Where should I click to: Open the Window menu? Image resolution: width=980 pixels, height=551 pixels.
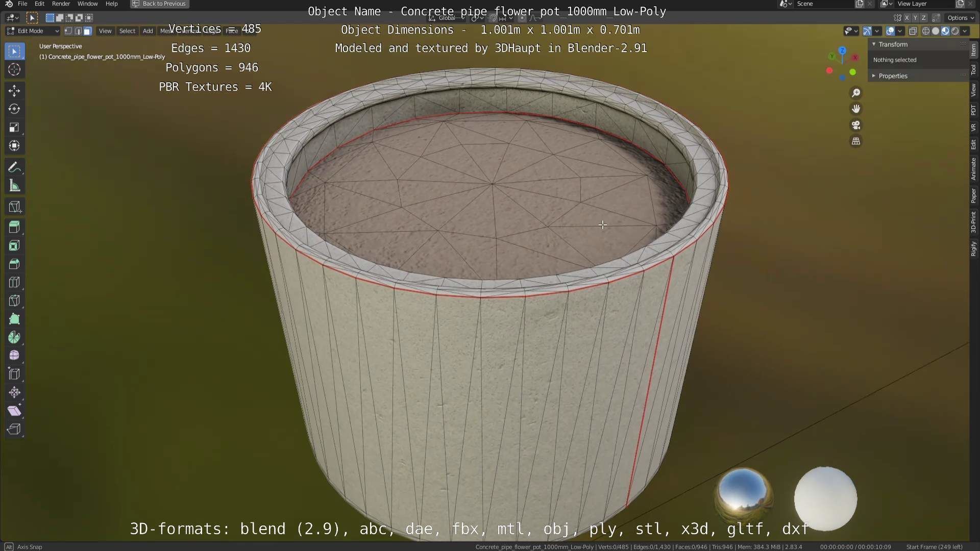(87, 4)
